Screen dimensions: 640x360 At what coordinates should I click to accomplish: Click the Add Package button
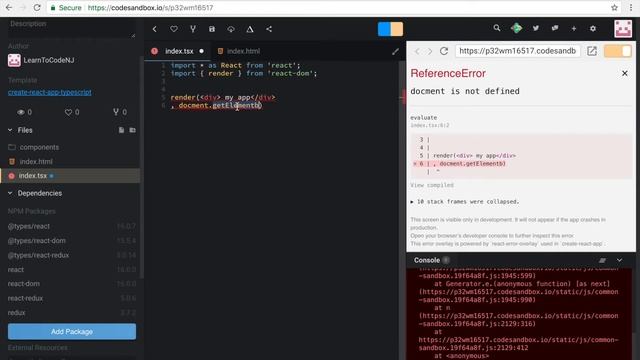coord(72,331)
